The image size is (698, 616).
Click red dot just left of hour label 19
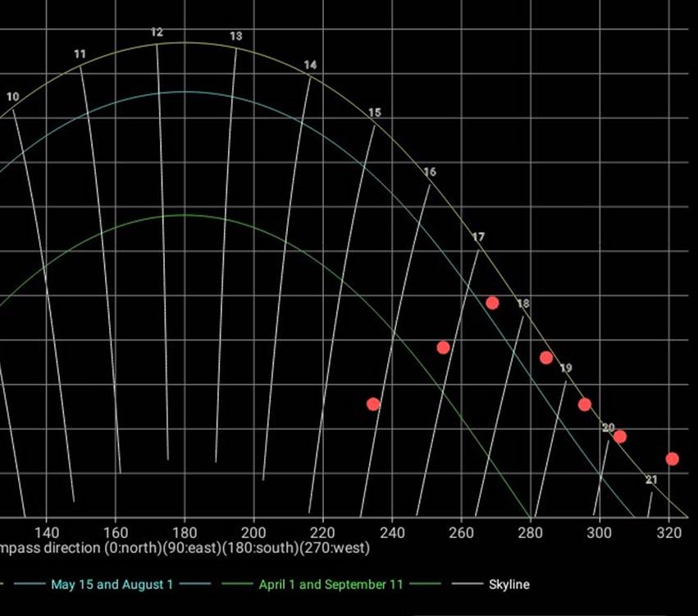(x=546, y=357)
